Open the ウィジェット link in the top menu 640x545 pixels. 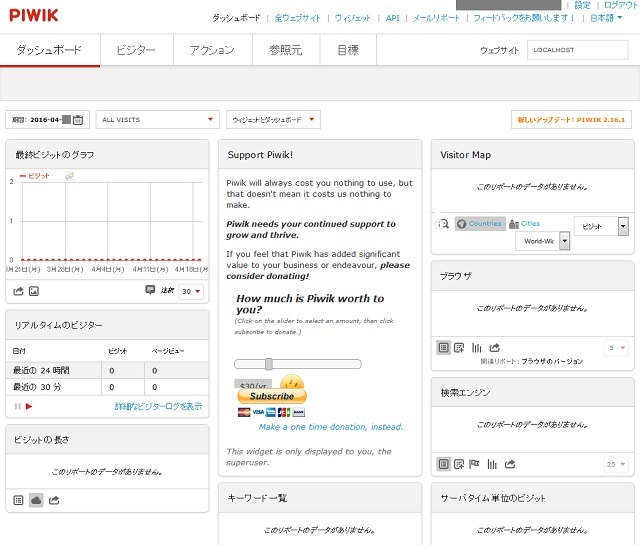coord(353,18)
